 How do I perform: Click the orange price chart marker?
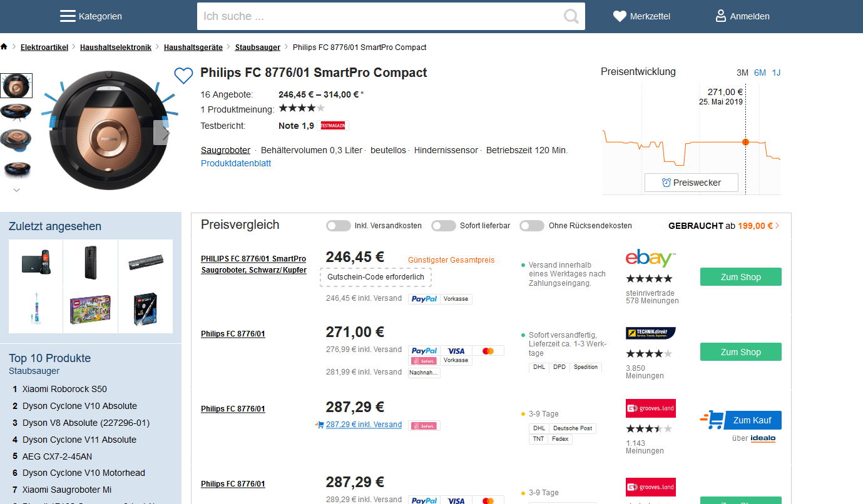pos(745,142)
